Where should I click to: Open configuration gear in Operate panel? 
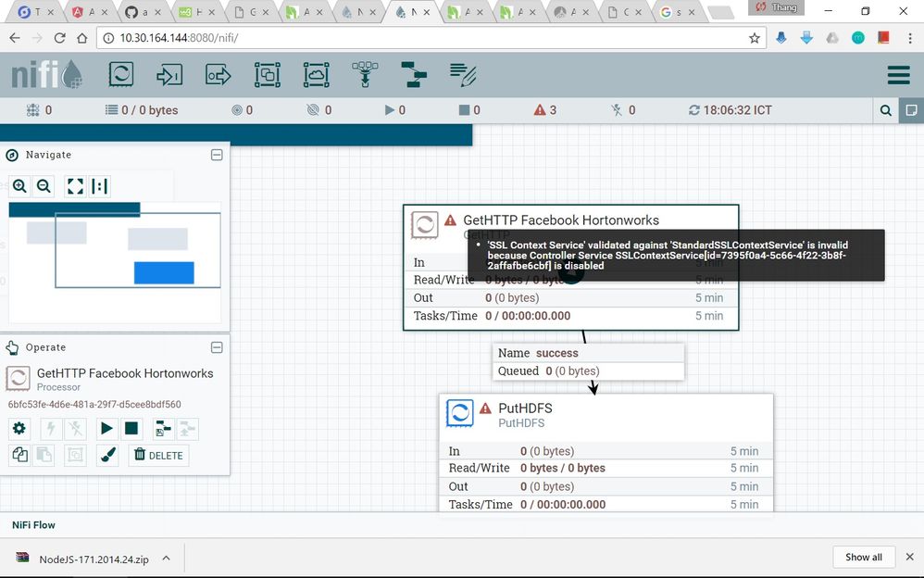click(19, 428)
